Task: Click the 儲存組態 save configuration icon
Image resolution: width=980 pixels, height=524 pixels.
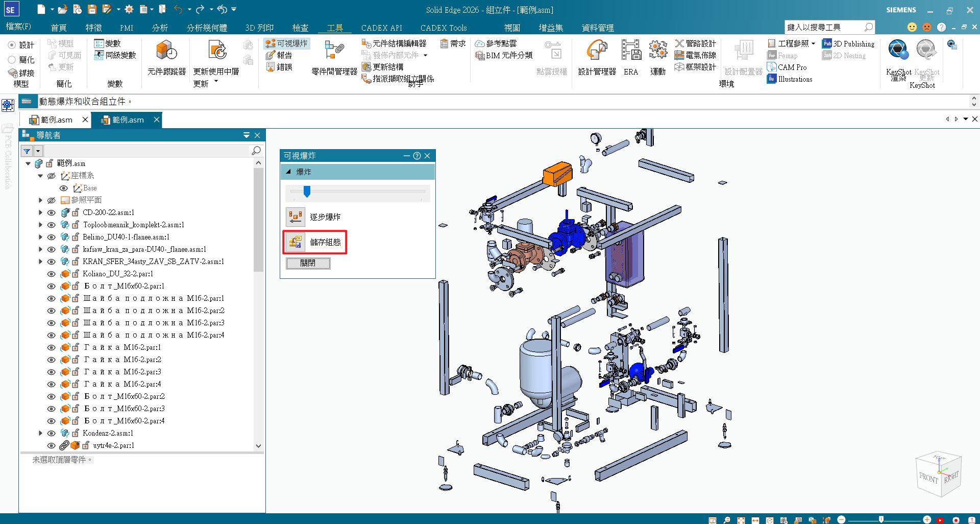Action: (x=296, y=242)
